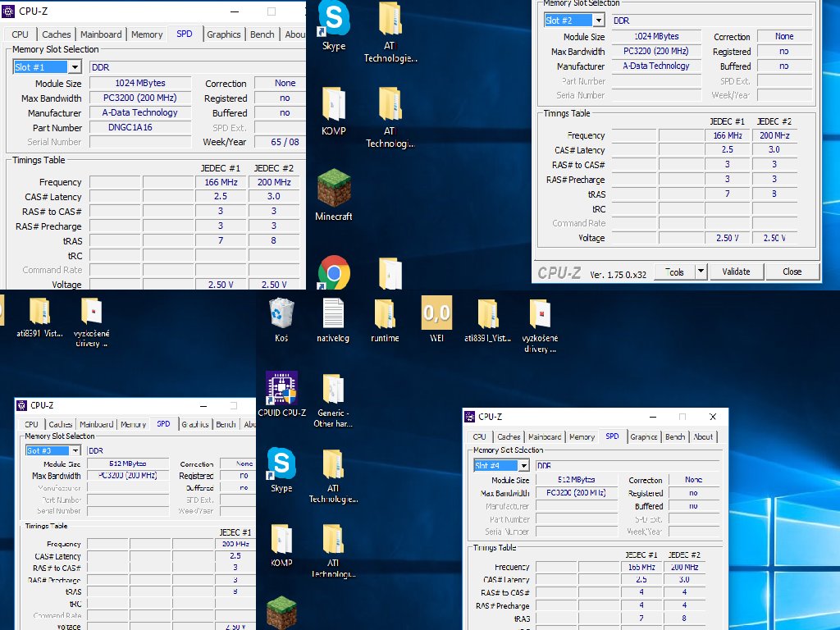
Task: Expand the Slot #2 memory slot dropdown
Action: tap(598, 21)
